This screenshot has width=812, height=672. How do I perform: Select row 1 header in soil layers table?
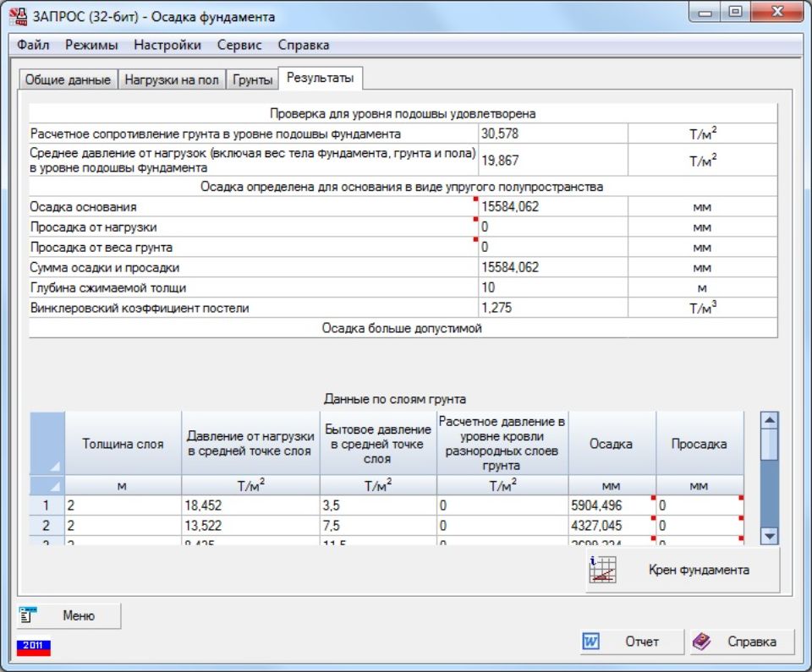[47, 505]
